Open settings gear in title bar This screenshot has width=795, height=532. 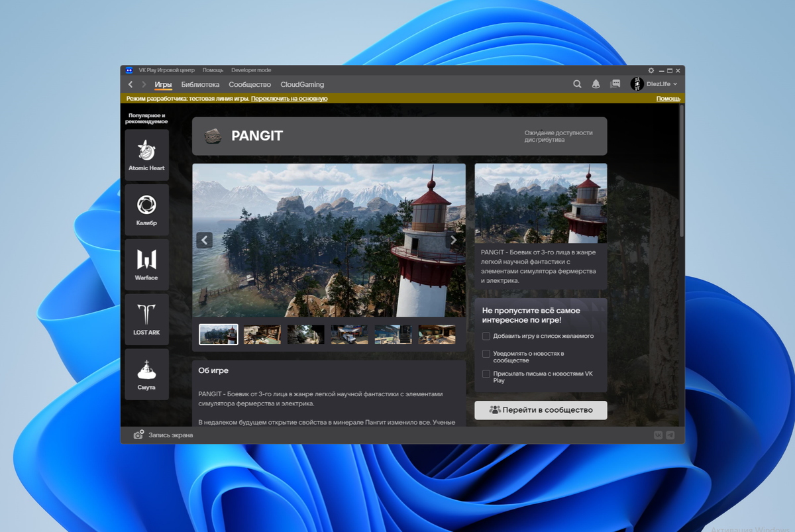pos(651,70)
